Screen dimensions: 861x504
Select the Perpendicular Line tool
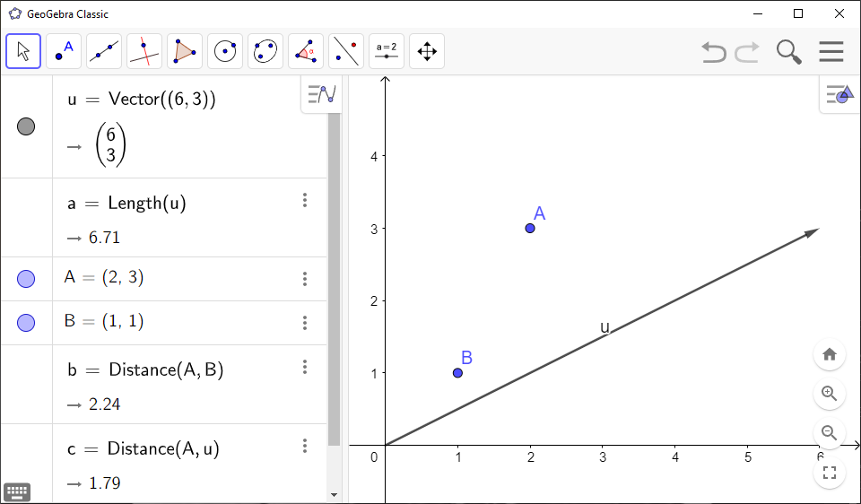(x=144, y=51)
